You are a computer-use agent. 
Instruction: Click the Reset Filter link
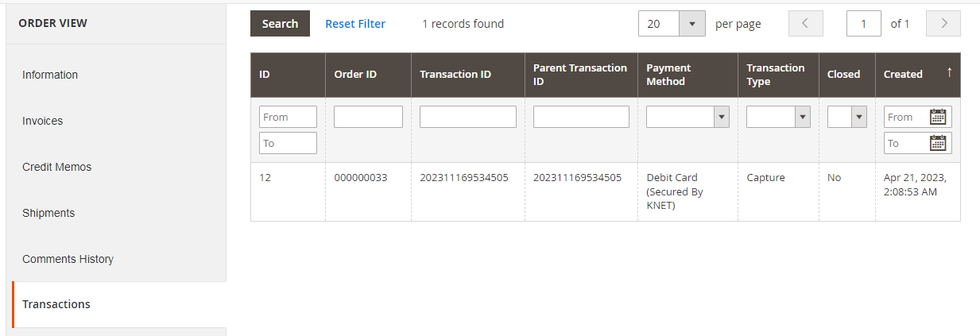355,24
